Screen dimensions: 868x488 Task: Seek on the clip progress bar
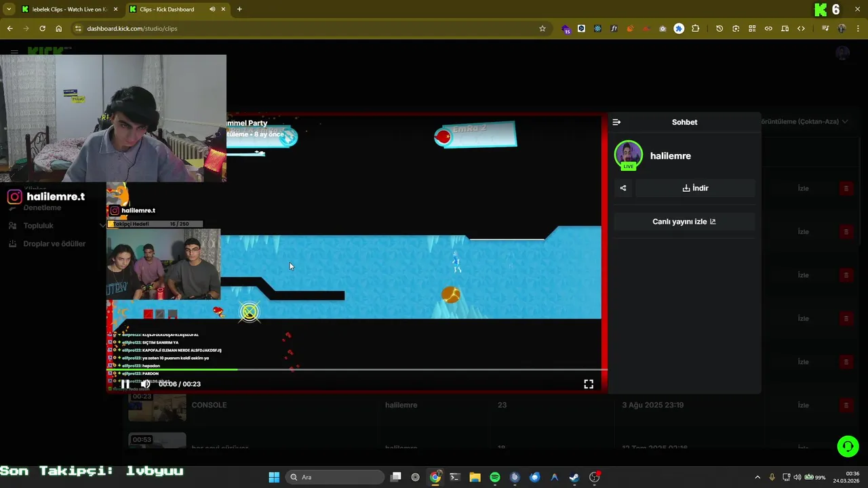click(357, 369)
